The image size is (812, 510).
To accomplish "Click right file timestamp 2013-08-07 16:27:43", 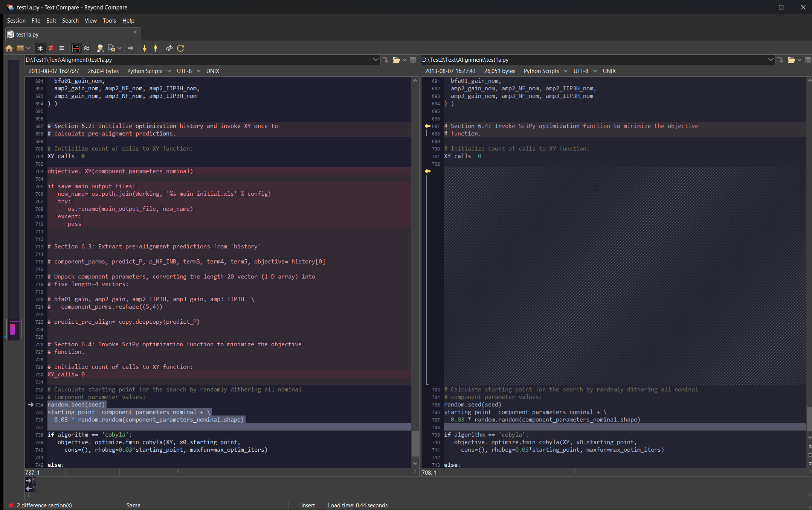I will (x=450, y=71).
